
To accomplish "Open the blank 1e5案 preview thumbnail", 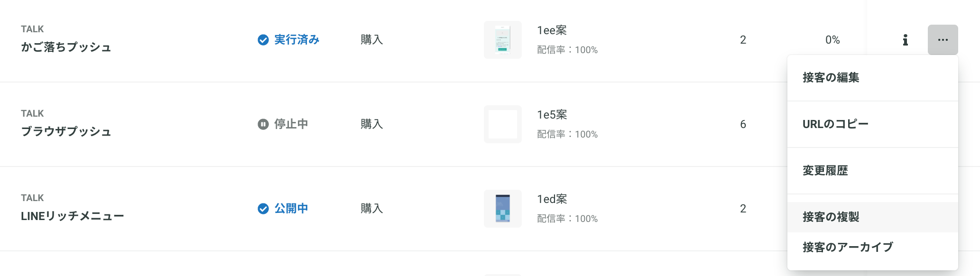I will click(x=503, y=124).
